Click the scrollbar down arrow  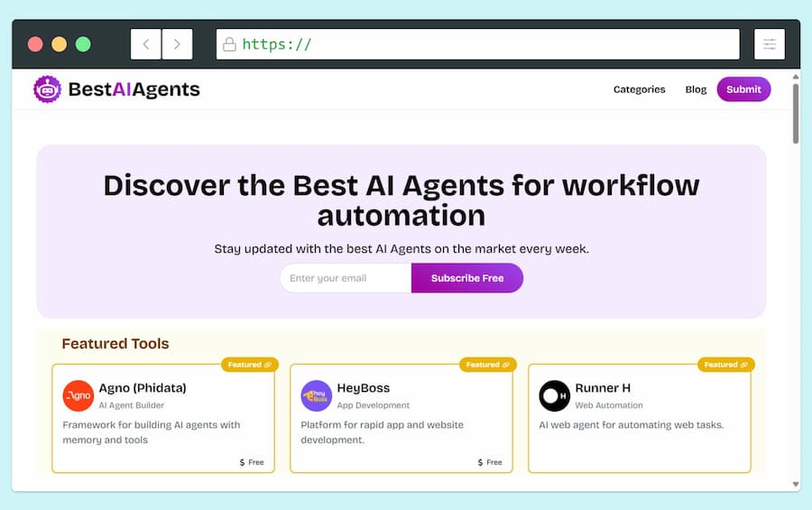point(795,485)
